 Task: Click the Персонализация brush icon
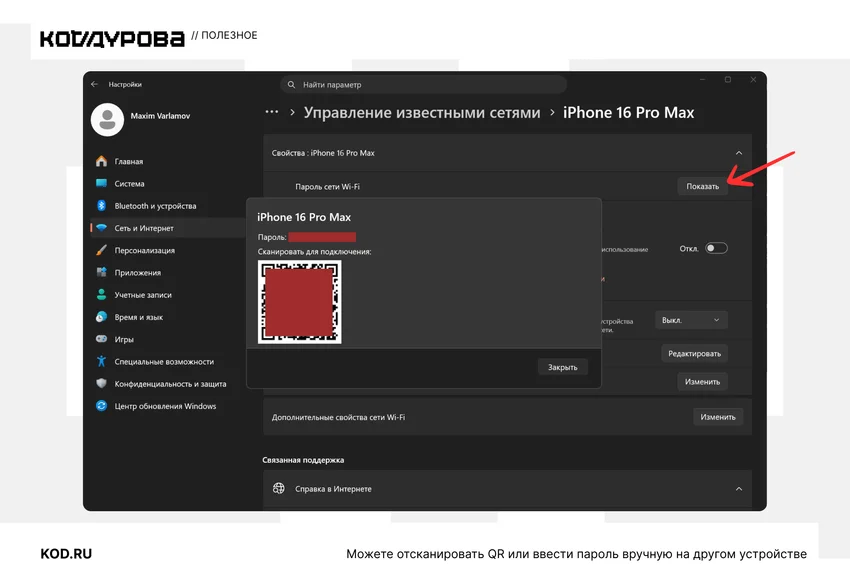101,250
